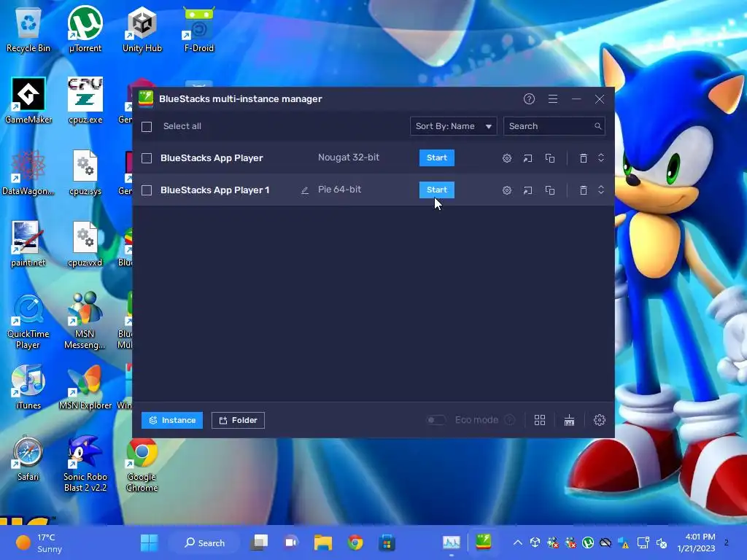The height and width of the screenshot is (560, 747).
Task: Toggle the Eco mode switch
Action: (x=436, y=420)
